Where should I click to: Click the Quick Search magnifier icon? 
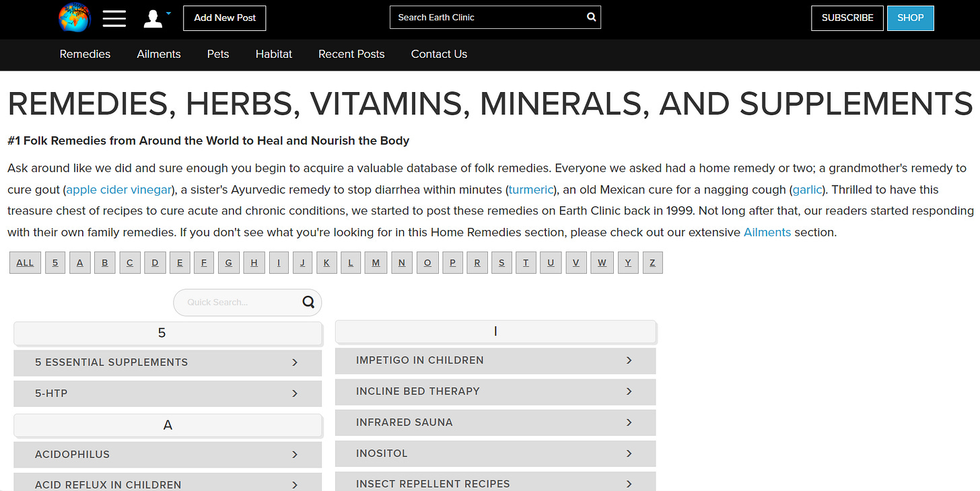coord(308,302)
